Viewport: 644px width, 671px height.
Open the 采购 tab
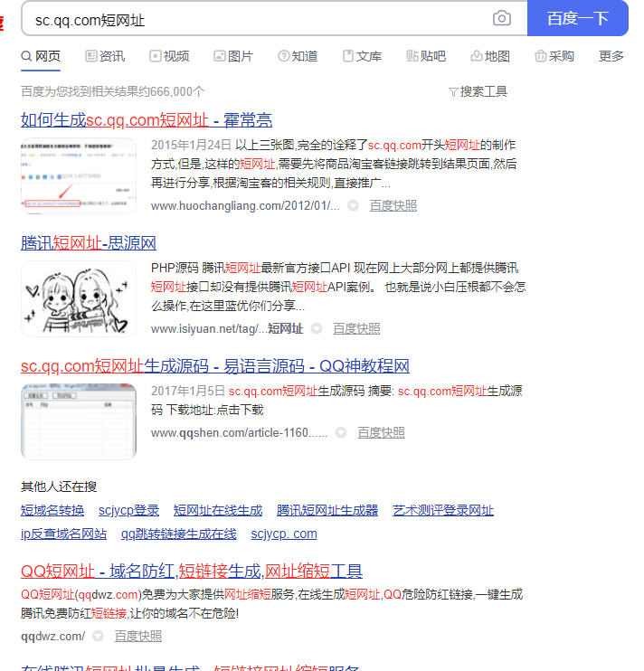tap(554, 56)
